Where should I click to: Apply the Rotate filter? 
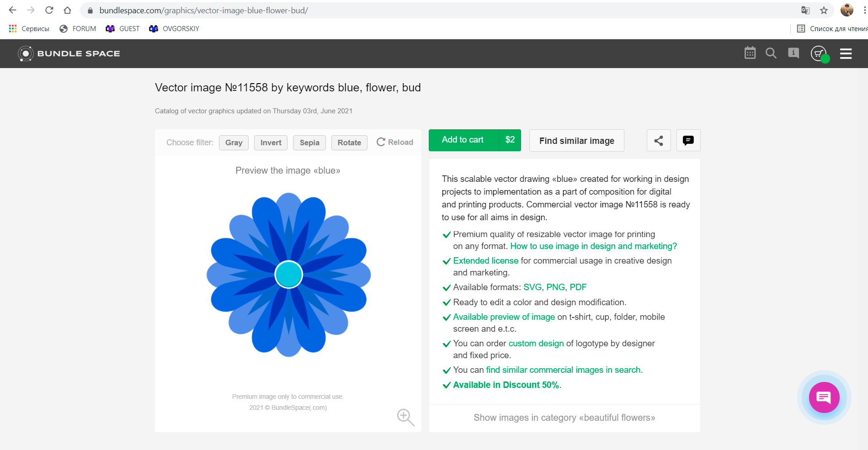pos(349,143)
